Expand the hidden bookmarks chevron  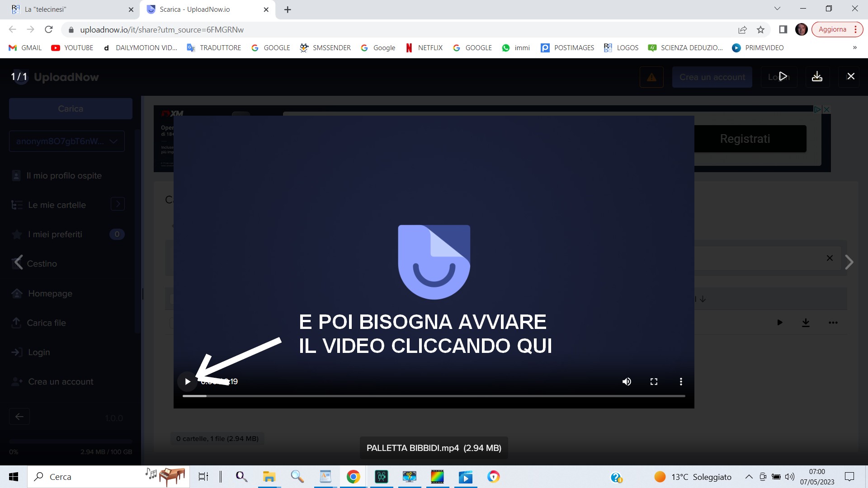854,48
